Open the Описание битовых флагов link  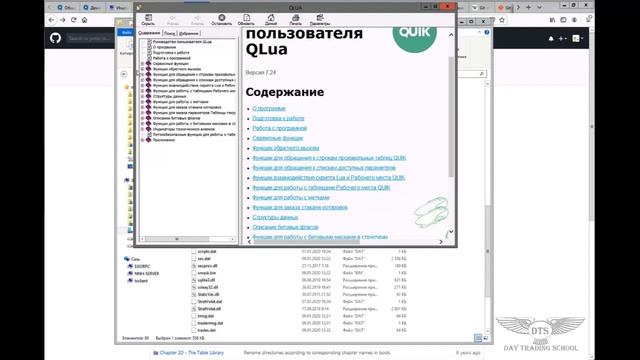tap(285, 227)
